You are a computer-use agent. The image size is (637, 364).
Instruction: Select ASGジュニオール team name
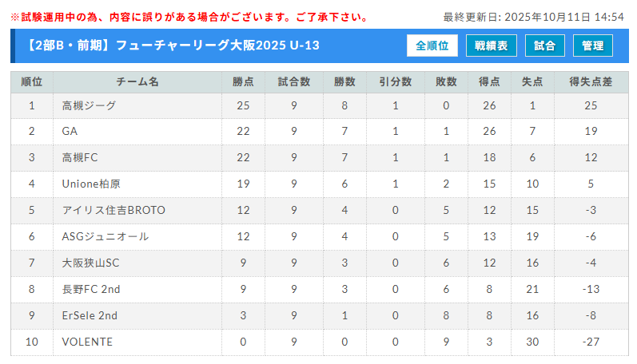pyautogui.click(x=106, y=236)
